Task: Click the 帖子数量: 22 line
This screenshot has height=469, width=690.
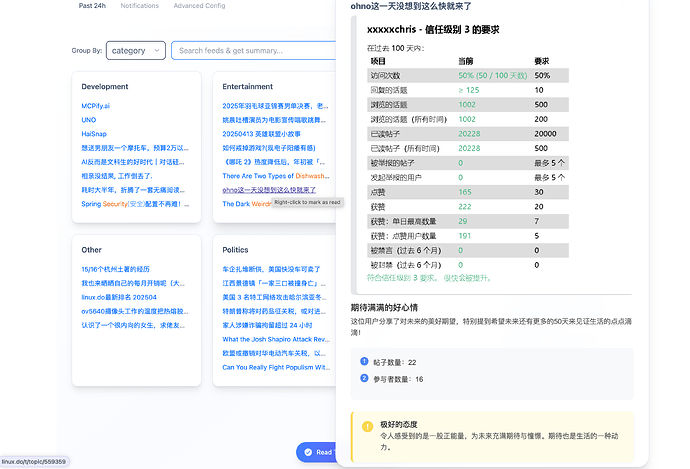Action: pos(394,363)
